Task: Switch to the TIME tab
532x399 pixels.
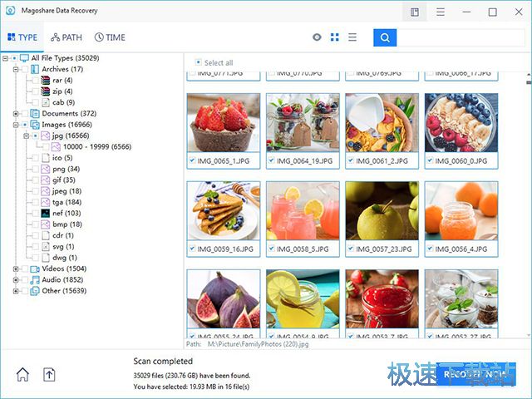Action: (110, 37)
